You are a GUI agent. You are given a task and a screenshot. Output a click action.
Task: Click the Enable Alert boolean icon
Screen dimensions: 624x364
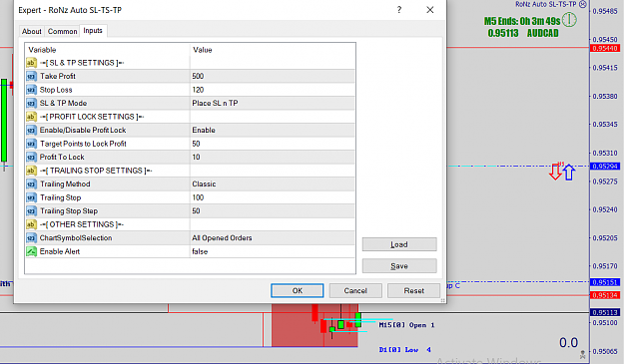(31, 252)
